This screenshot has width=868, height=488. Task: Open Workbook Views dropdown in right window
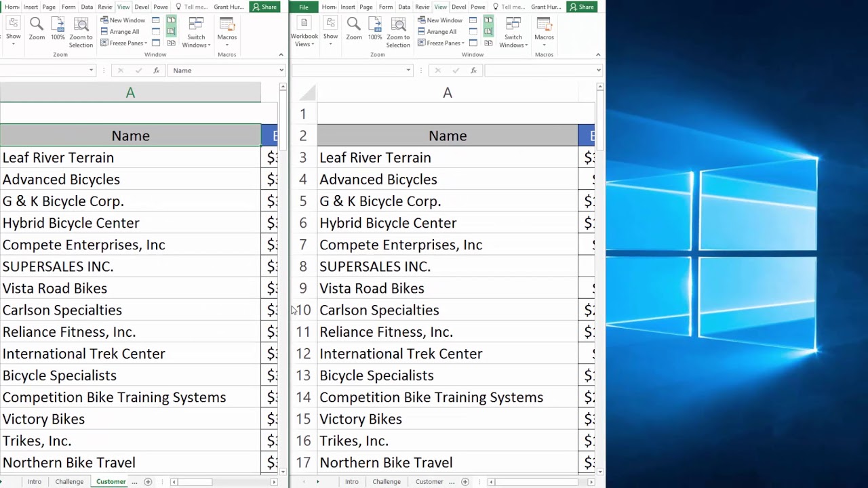[x=304, y=32]
